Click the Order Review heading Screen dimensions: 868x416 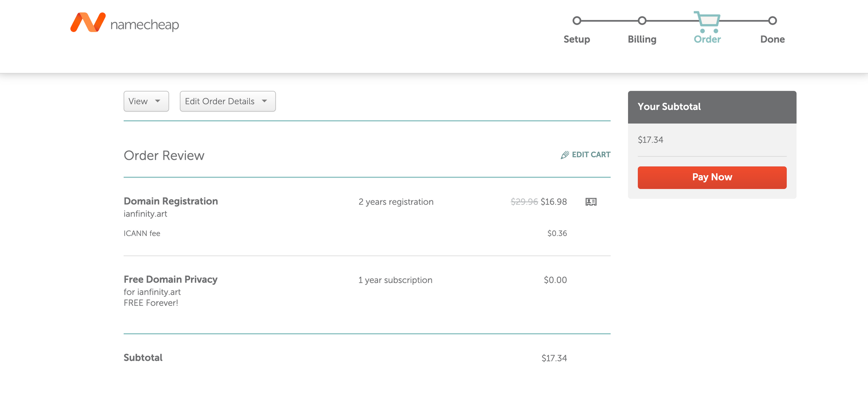pyautogui.click(x=164, y=155)
